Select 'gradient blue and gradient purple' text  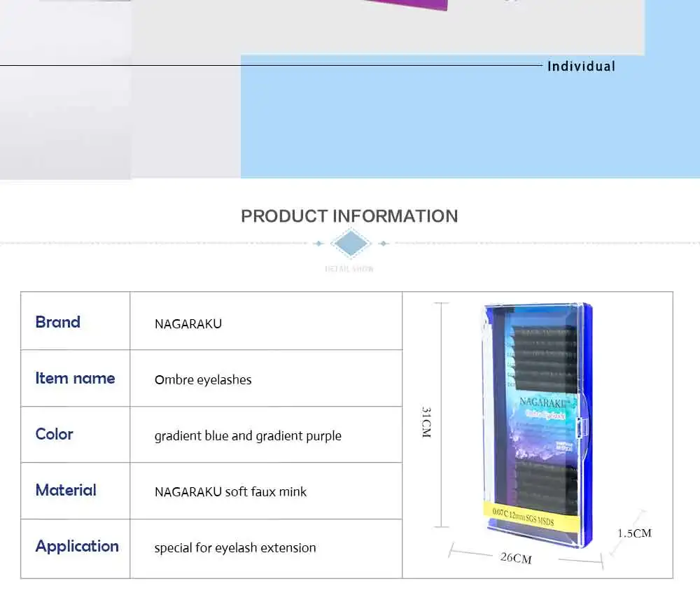(x=248, y=436)
